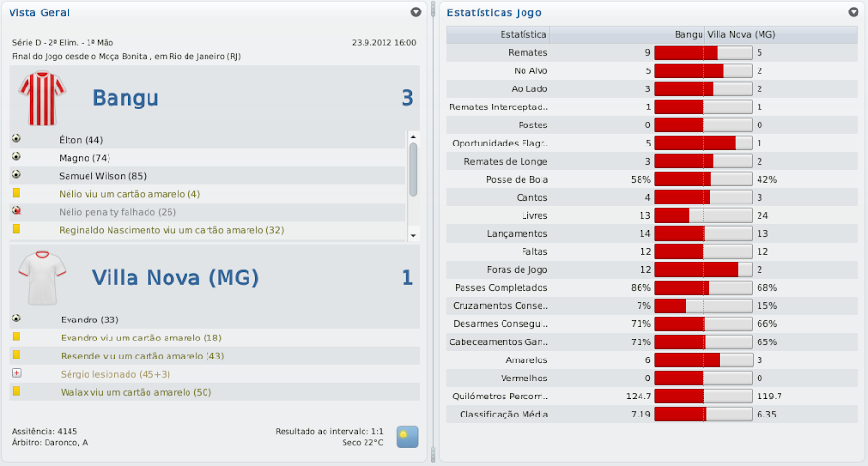
Task: Open the Bangu team name link
Action: [x=126, y=98]
